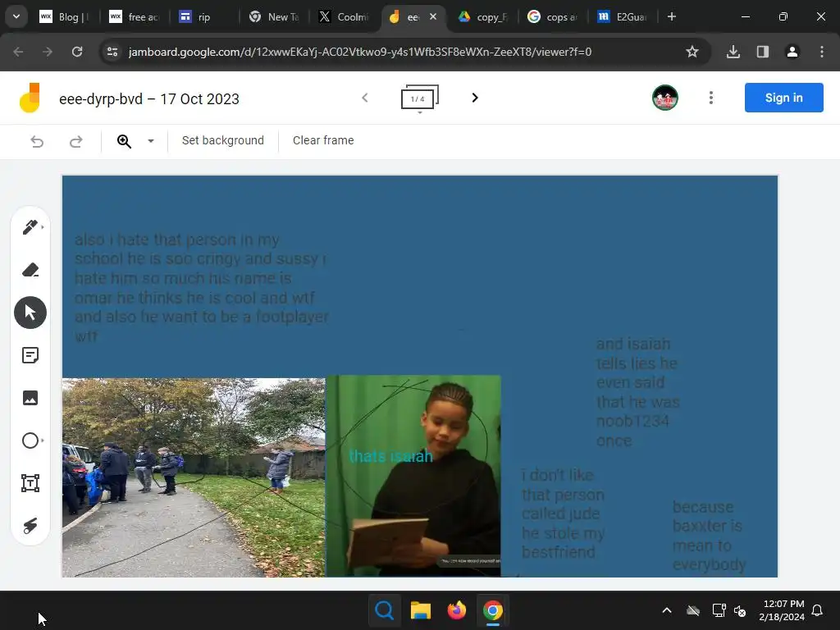Click the 'and isaiah tells lies' text
Image resolution: width=840 pixels, height=630 pixels.
(637, 392)
